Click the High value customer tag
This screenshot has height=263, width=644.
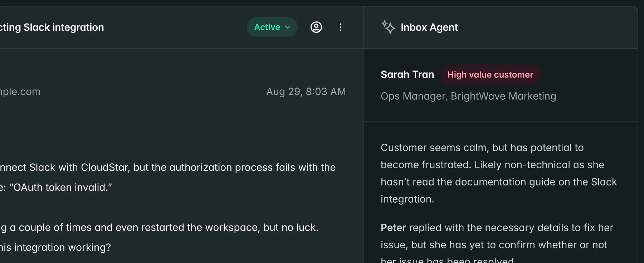tap(490, 75)
